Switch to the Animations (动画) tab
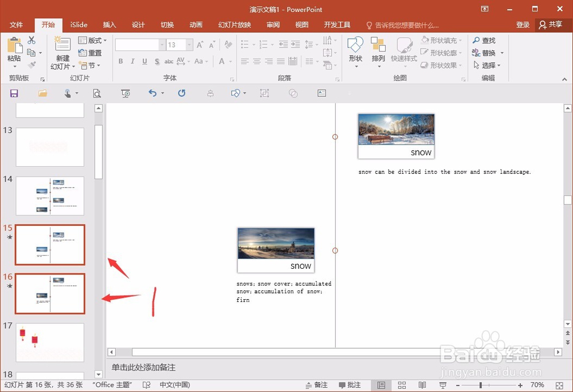Screen dimensions: 573x392 point(196,25)
